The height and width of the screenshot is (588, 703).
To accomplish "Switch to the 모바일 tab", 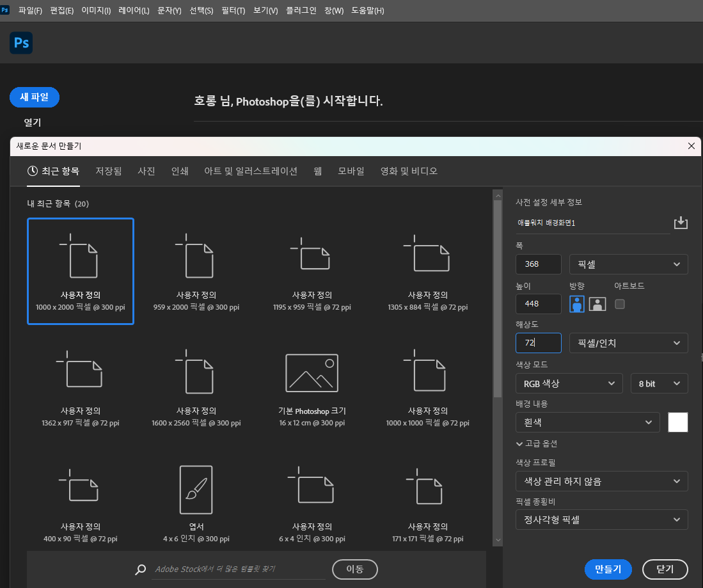I will [351, 171].
